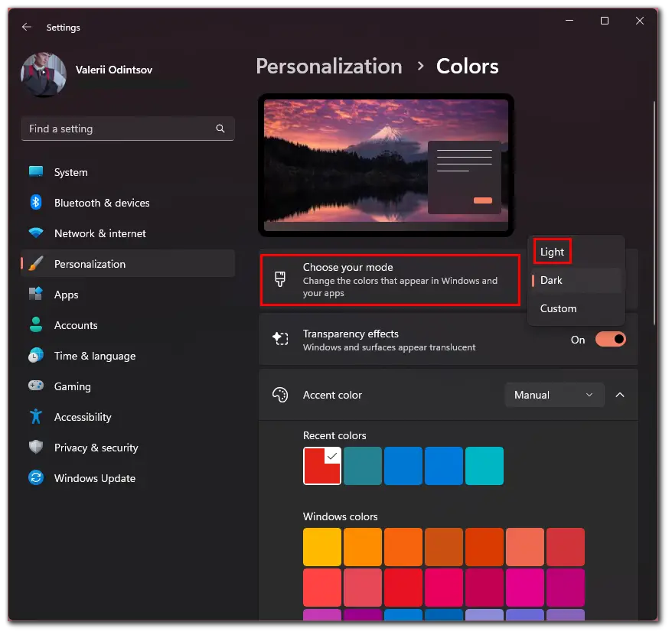Click the desktop preview thumbnail

point(387,165)
